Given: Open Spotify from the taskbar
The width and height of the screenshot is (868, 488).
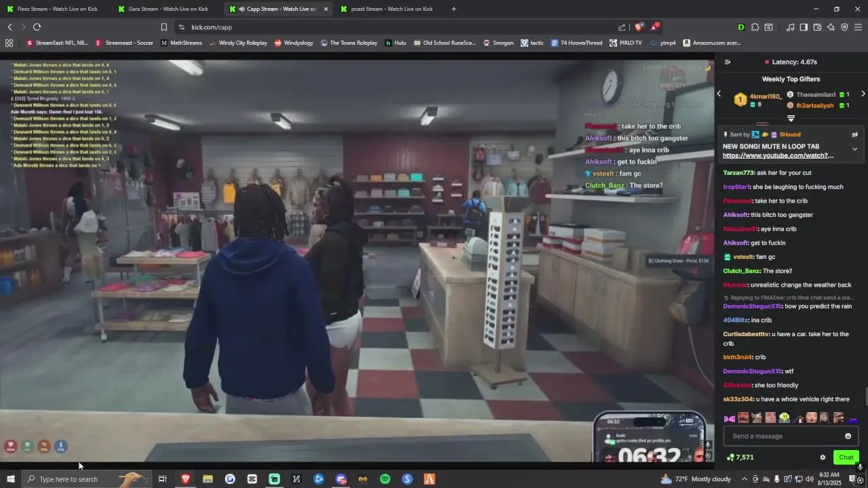Looking at the screenshot, I should tap(385, 479).
